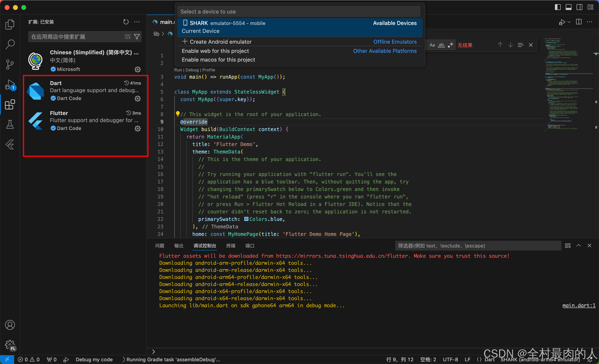Screen dimensions: 599x364
Task: Open the extensions view more actions menu
Action: (137, 22)
